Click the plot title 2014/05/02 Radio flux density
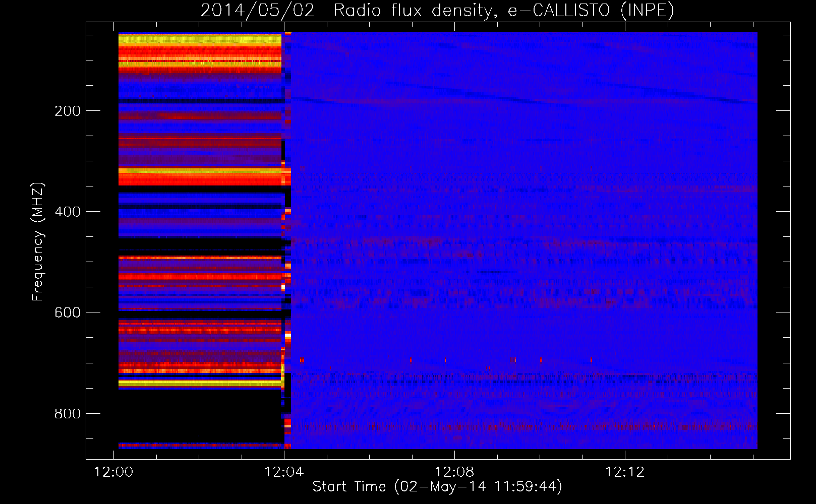 [x=437, y=10]
